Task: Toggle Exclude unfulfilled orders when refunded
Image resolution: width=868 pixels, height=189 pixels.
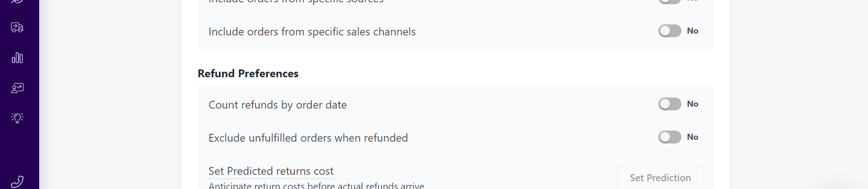Action: click(669, 137)
